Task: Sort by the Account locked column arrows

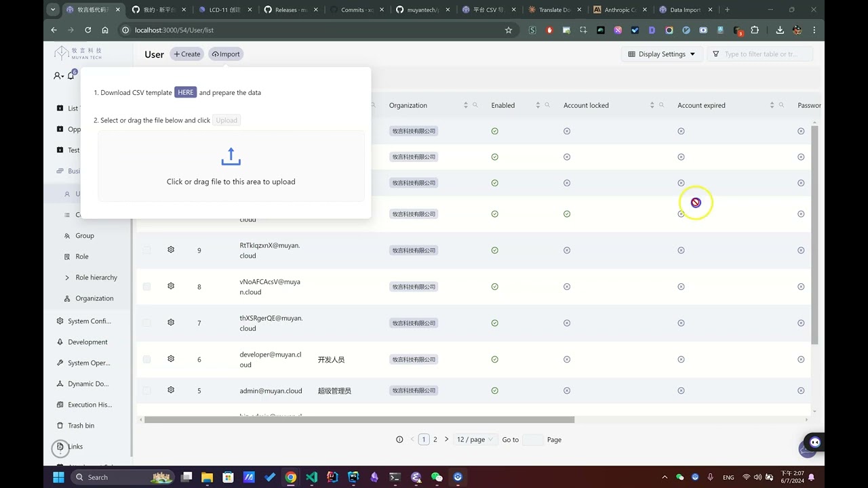Action: tap(652, 105)
